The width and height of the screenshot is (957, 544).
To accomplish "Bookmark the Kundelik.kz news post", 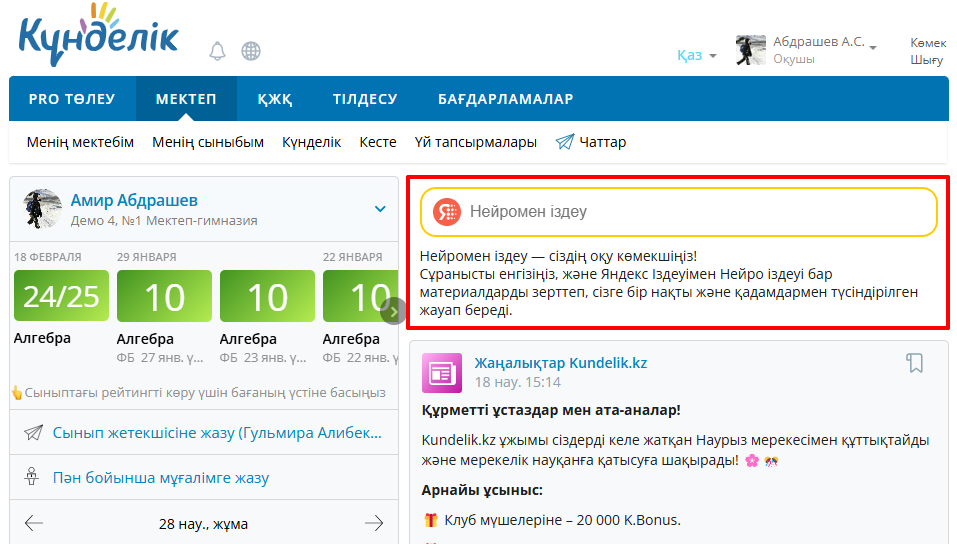I will 914,363.
